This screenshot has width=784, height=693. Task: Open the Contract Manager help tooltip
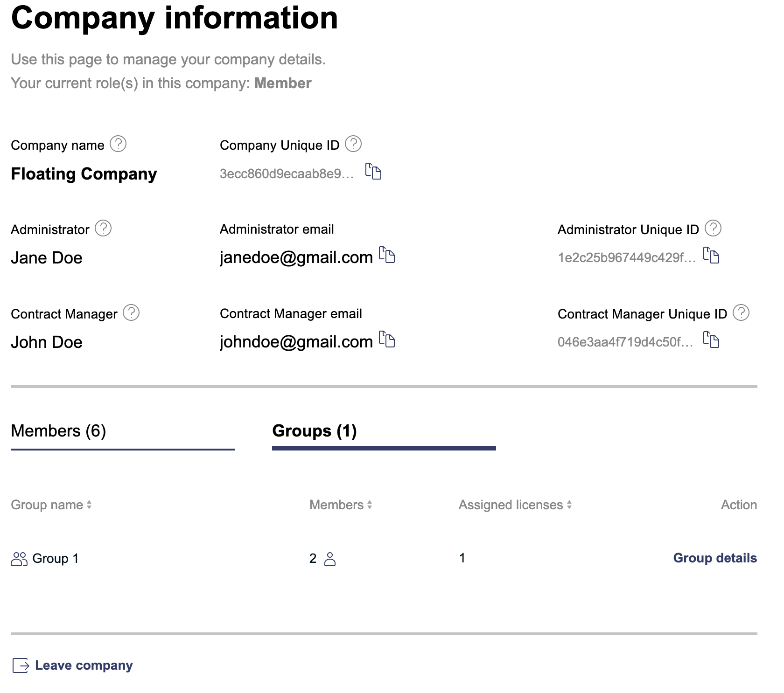132,313
